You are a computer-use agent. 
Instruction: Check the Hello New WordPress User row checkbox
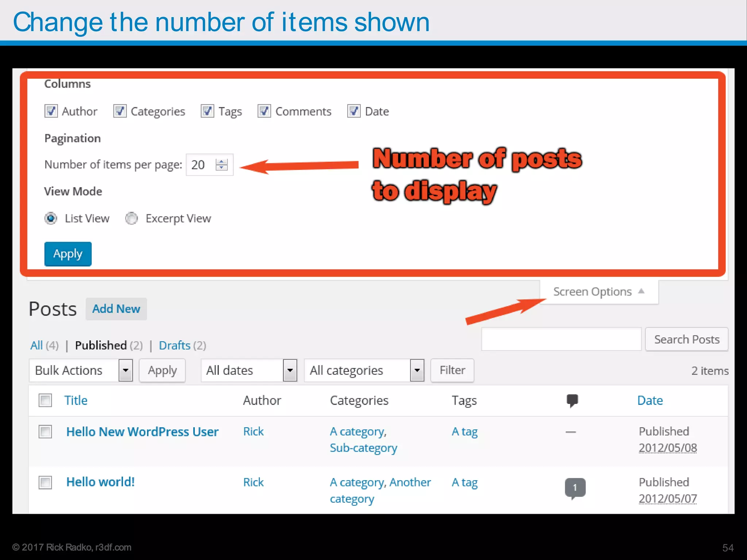coord(46,432)
